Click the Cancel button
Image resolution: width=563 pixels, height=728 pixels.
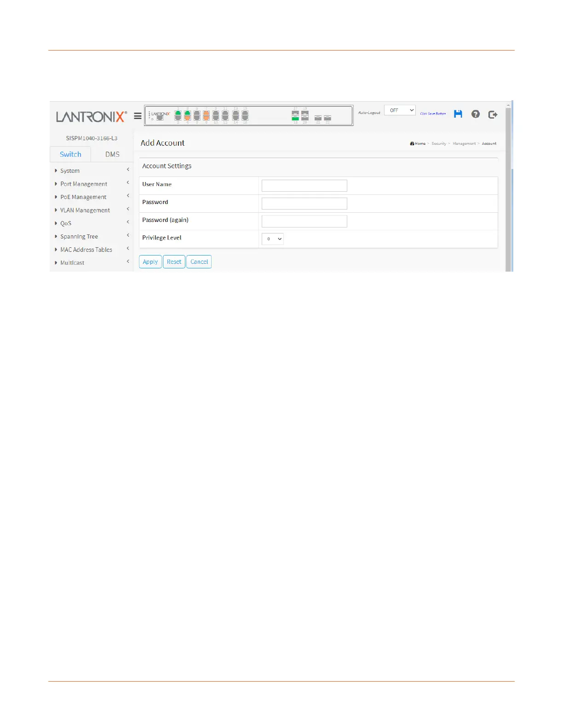pos(199,262)
